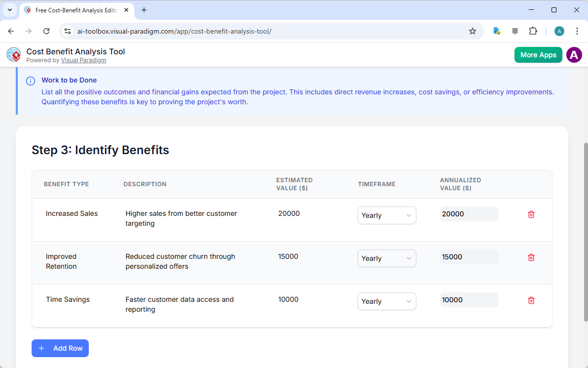
Task: Delete the Increased Sales row using its trash icon
Action: click(531, 214)
